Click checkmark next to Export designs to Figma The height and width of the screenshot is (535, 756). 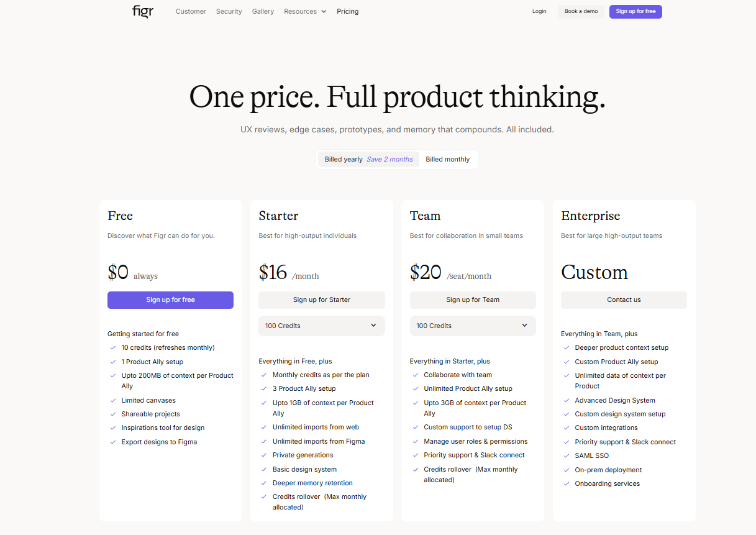(x=113, y=442)
